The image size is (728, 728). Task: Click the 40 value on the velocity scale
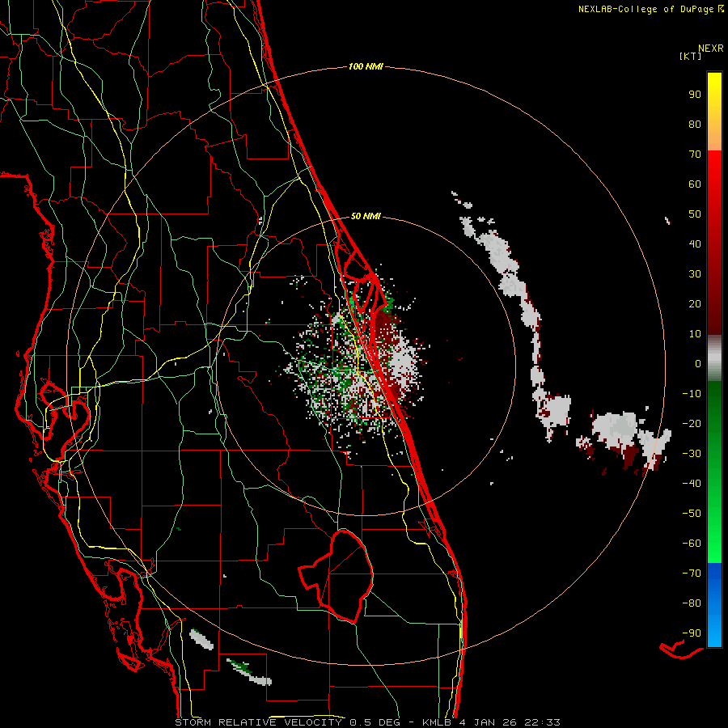pos(695,243)
